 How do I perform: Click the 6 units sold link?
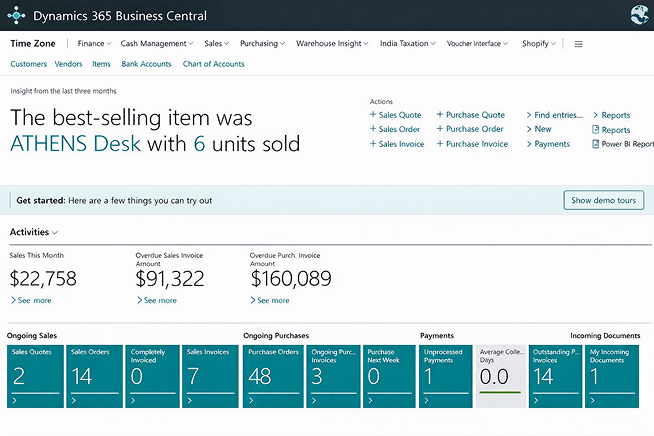click(199, 144)
